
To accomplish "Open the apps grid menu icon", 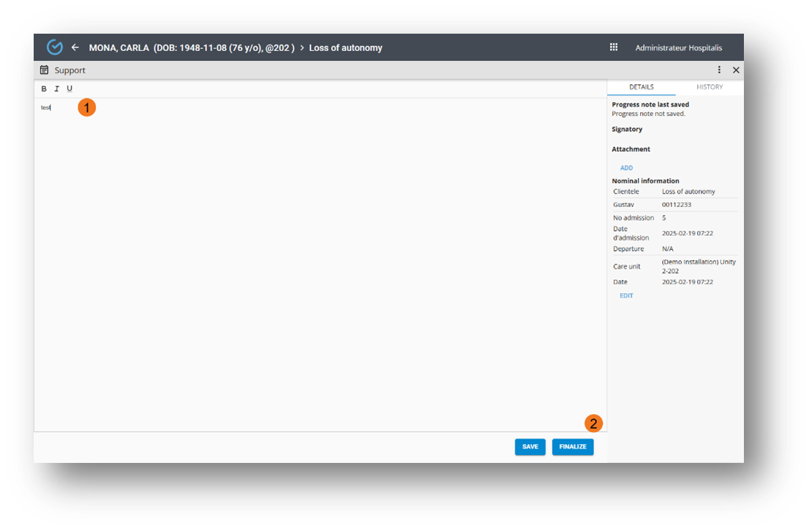I will click(613, 47).
